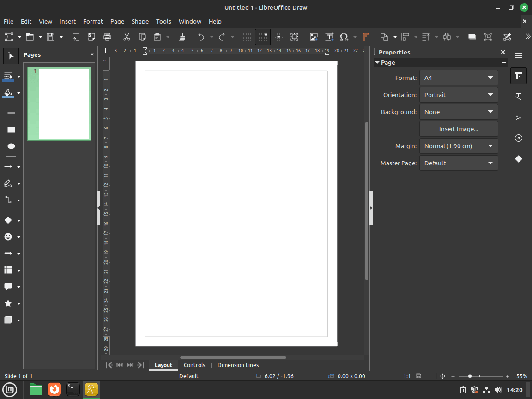This screenshot has height=399, width=532.
Task: Open the Insert Text Box tool
Action: click(x=329, y=36)
